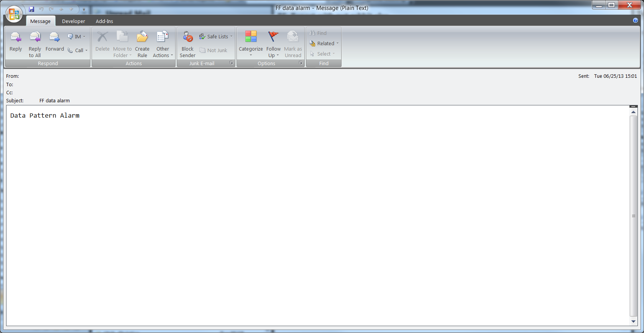
Task: Open the Add-Ins ribbon tab
Action: (x=104, y=21)
